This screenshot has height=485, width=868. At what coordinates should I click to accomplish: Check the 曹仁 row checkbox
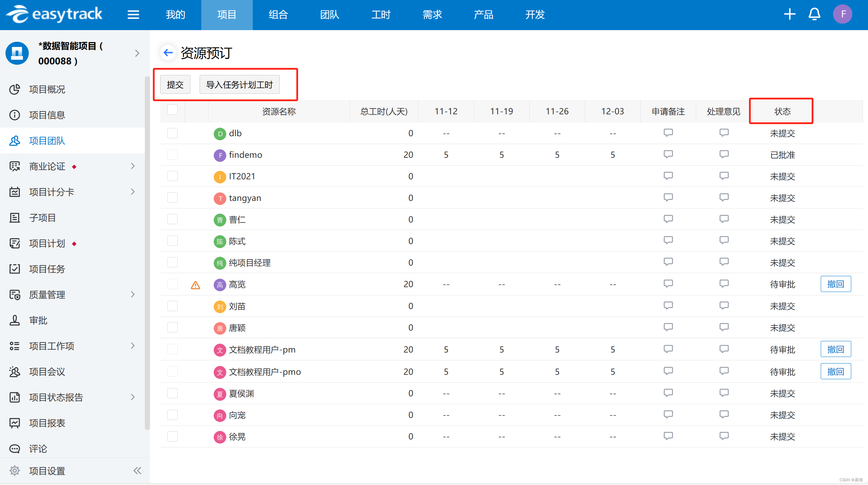(x=173, y=219)
